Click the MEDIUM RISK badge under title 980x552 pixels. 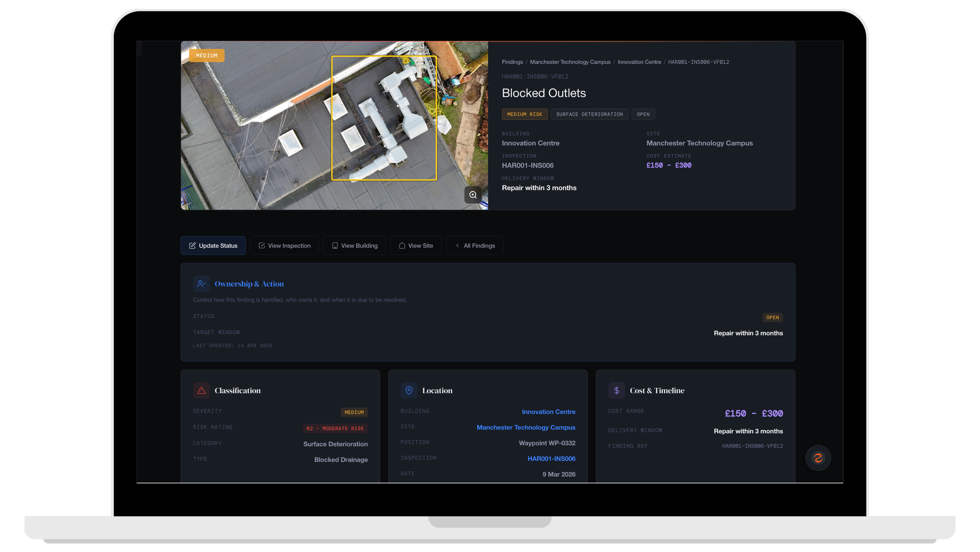tap(524, 114)
